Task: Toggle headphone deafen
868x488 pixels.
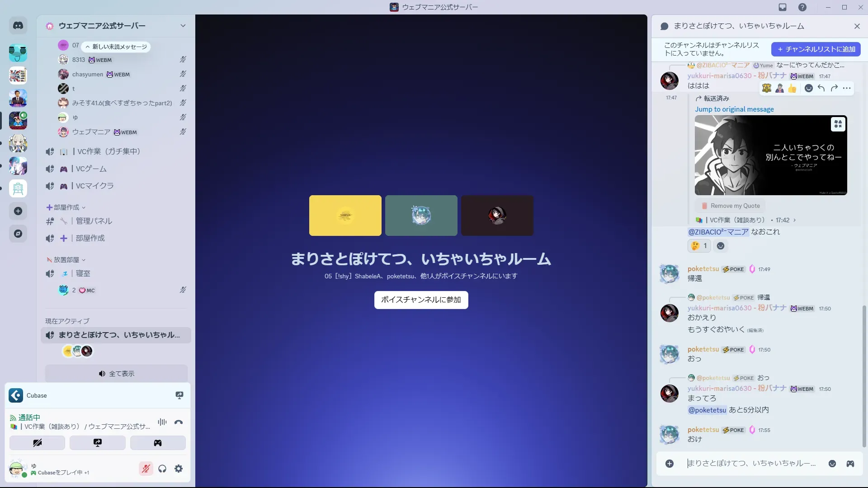Action: click(162, 469)
